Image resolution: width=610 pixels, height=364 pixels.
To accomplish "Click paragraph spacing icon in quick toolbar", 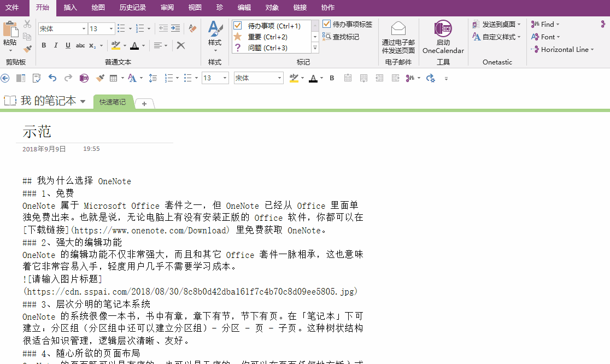I will [153, 78].
